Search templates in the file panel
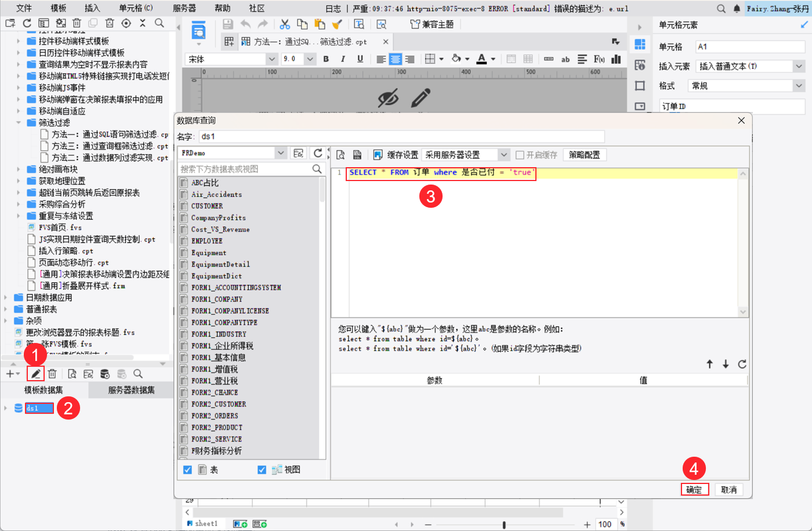This screenshot has width=812, height=531. [x=159, y=23]
